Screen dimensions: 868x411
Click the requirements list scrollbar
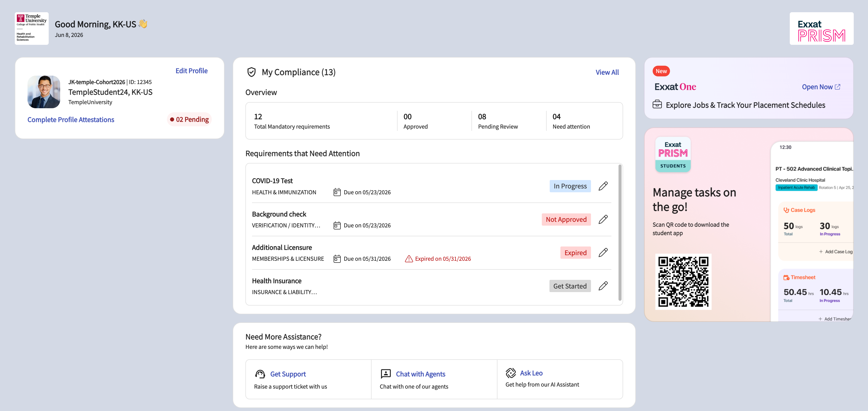620,232
